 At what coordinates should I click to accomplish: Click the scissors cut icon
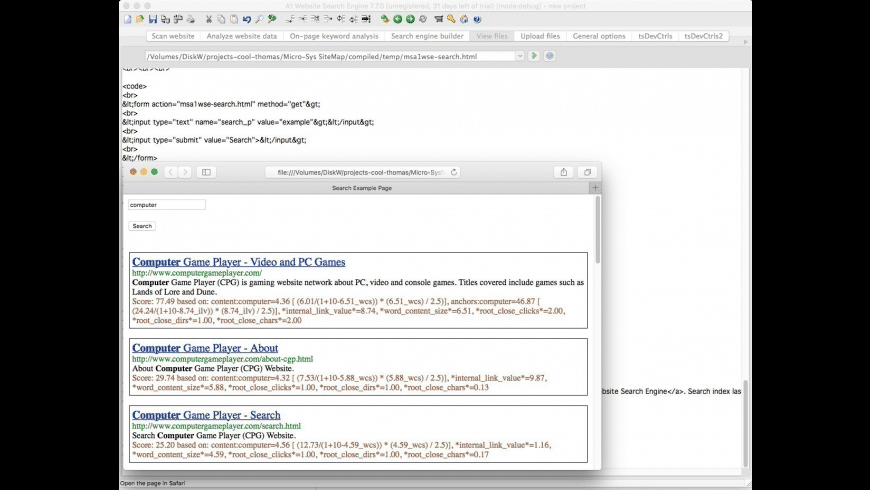click(x=209, y=19)
